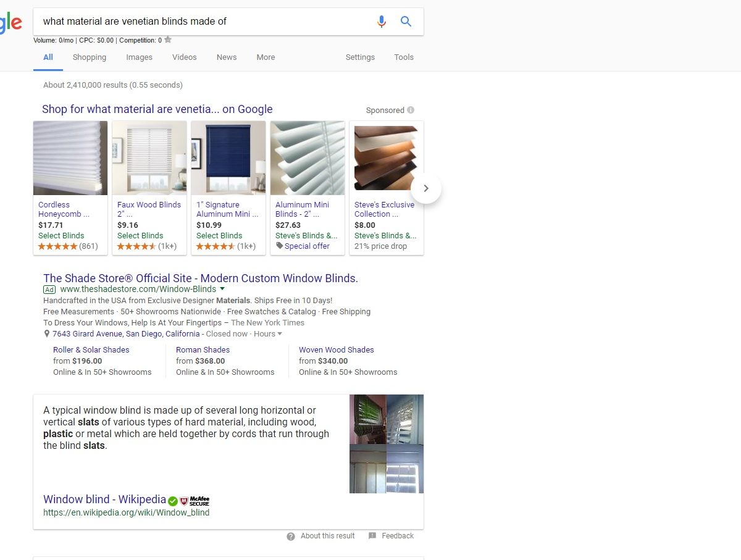This screenshot has width=741, height=560.
Task: Click the $9.16 price text
Action: 128,225
